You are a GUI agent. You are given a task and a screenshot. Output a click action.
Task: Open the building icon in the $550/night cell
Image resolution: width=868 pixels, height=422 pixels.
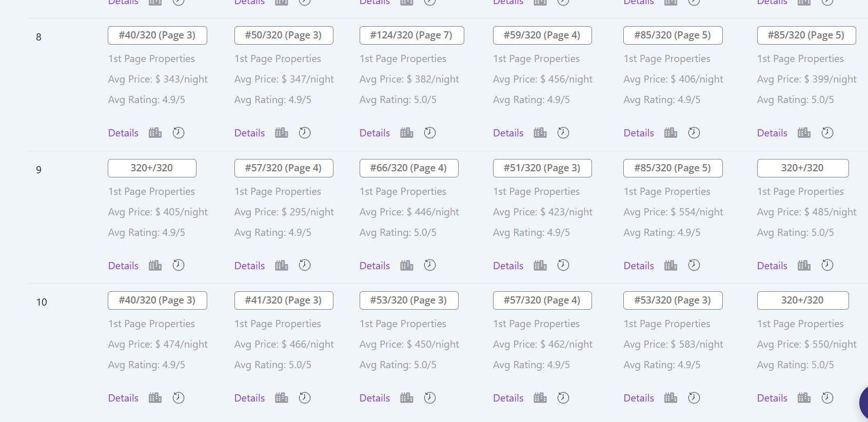pos(804,398)
